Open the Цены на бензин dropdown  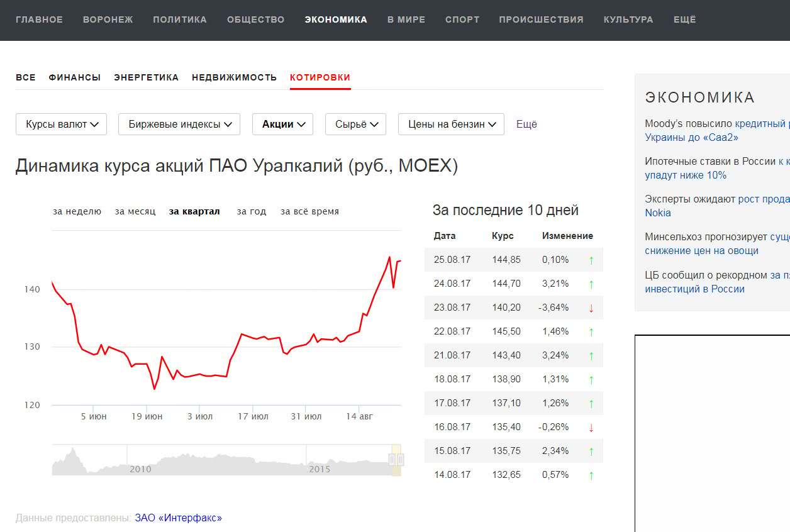(x=451, y=125)
